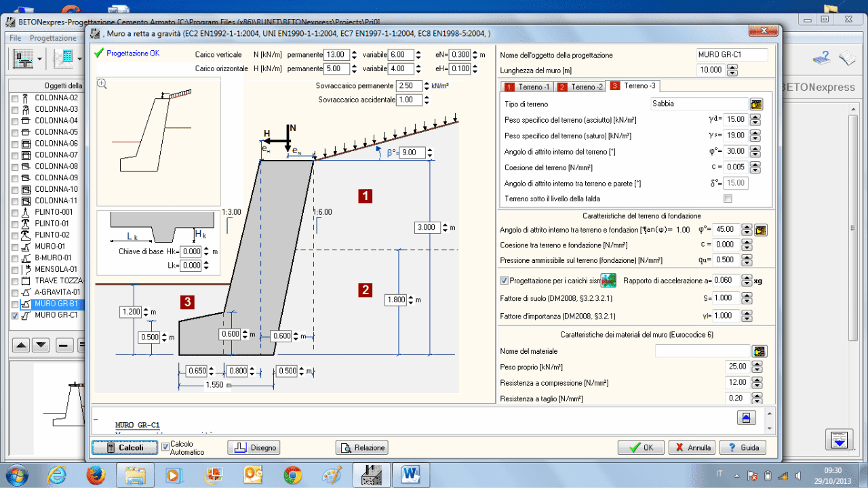Click the report view icon in results area
Image resolution: width=868 pixels, height=488 pixels.
pos(746,418)
